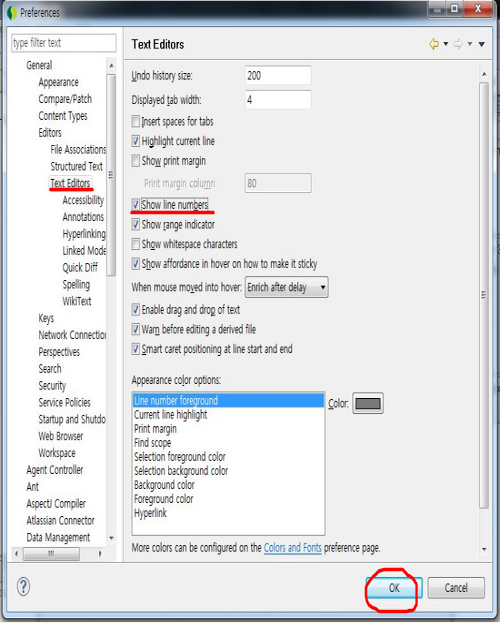This screenshot has height=623, width=500.
Task: Open Workspace preferences node
Action: pyautogui.click(x=57, y=453)
